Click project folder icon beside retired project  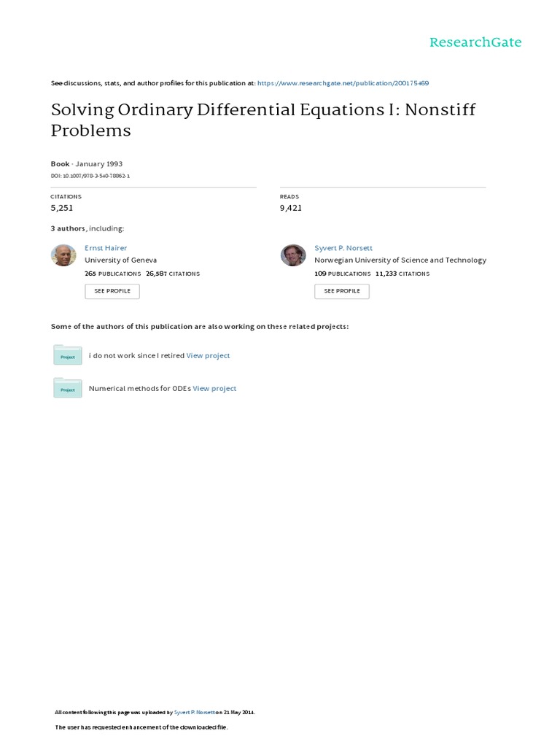point(68,355)
